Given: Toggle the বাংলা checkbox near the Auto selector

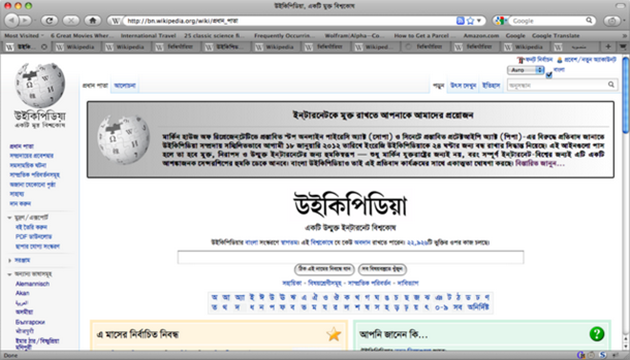Looking at the screenshot, I should [549, 75].
